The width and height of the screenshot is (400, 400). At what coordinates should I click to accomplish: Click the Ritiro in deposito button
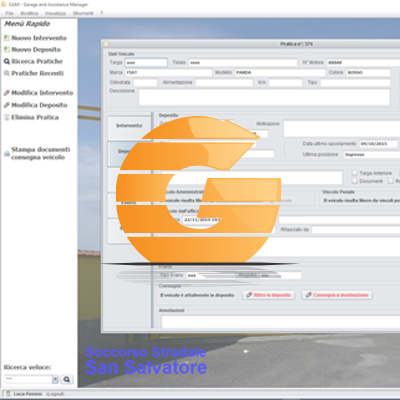click(x=269, y=295)
